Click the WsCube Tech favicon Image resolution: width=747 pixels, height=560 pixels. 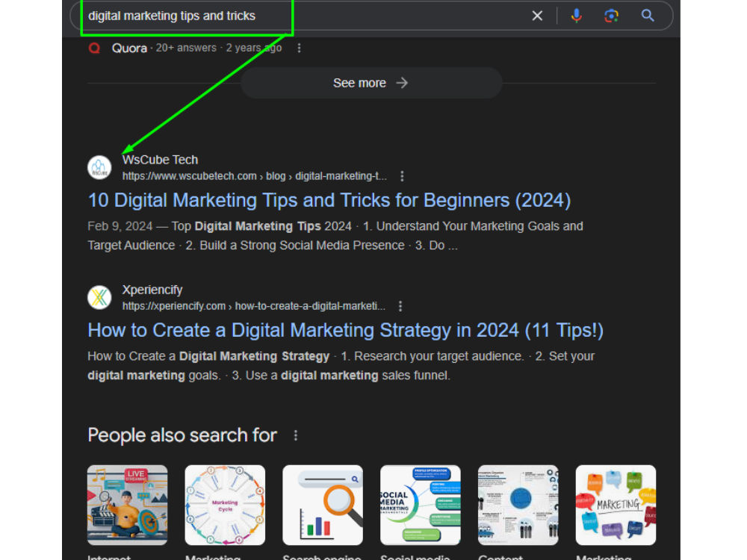tap(99, 167)
